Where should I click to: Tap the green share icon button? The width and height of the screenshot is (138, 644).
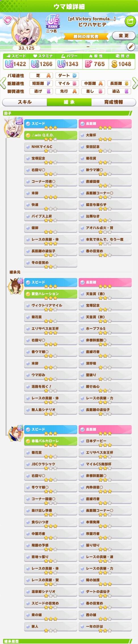coord(131,21)
